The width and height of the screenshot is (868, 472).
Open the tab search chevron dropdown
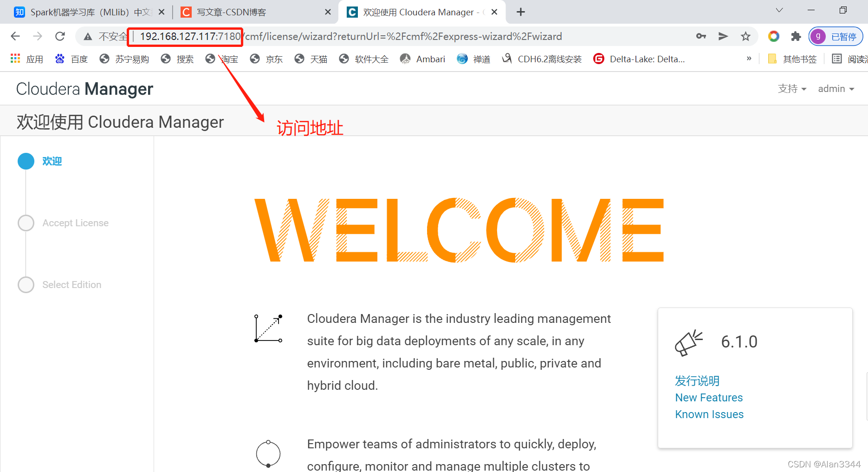coord(779,10)
